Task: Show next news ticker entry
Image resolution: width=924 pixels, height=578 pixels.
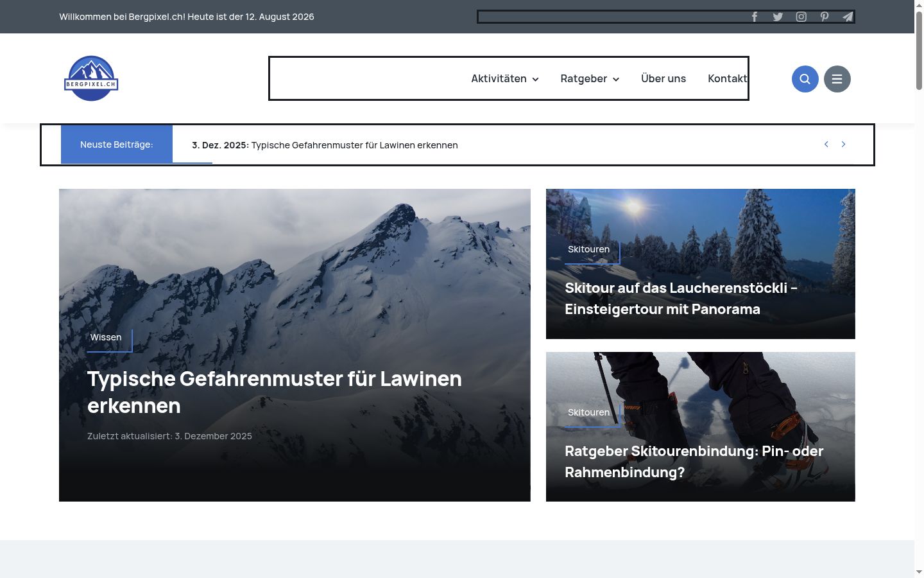Action: pyautogui.click(x=844, y=144)
